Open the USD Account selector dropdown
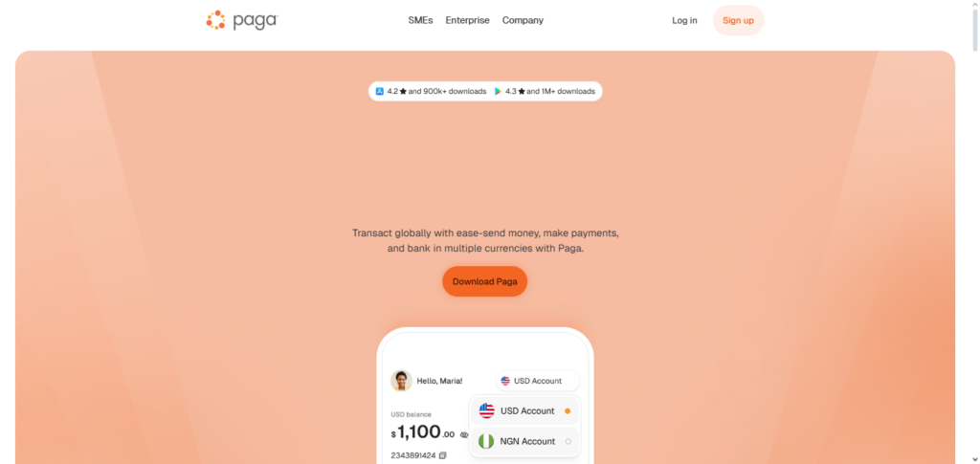The width and height of the screenshot is (980, 464). click(x=538, y=381)
